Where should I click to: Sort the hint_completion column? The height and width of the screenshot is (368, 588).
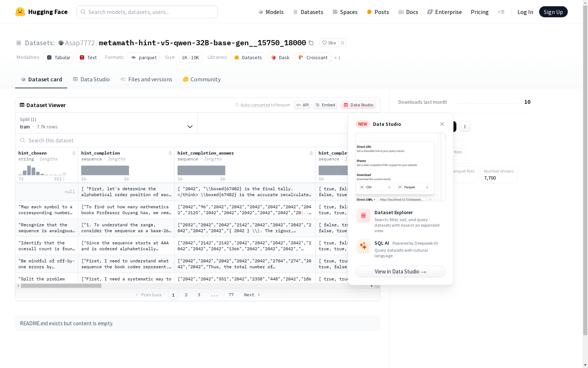(x=170, y=153)
